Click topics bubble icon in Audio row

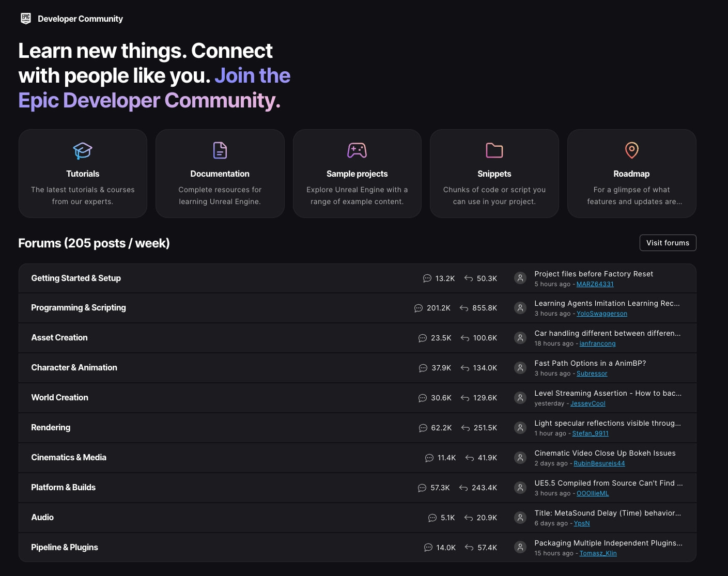point(432,518)
